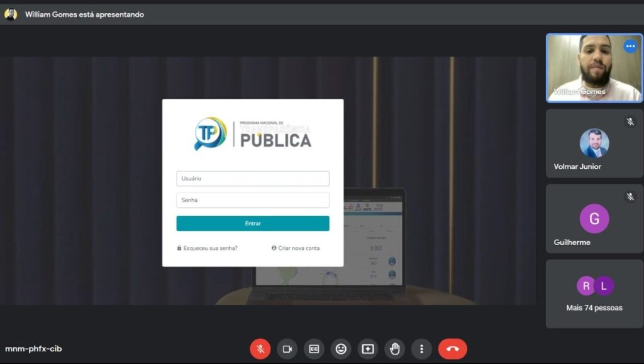Open options on William Gomes' video tile

tap(630, 46)
